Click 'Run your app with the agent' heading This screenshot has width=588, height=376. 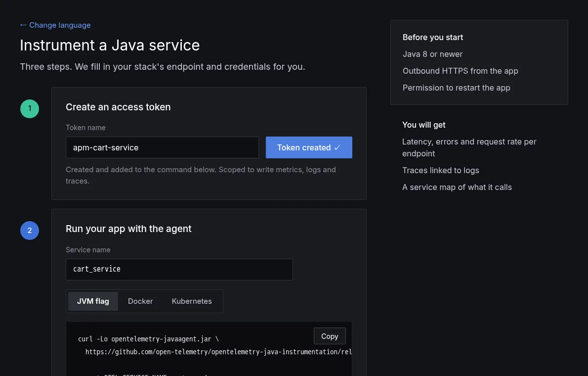(128, 229)
